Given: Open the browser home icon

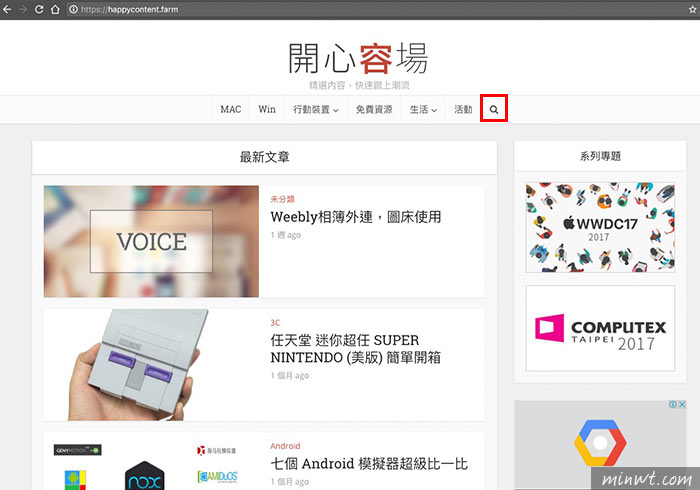Looking at the screenshot, I should [x=55, y=9].
